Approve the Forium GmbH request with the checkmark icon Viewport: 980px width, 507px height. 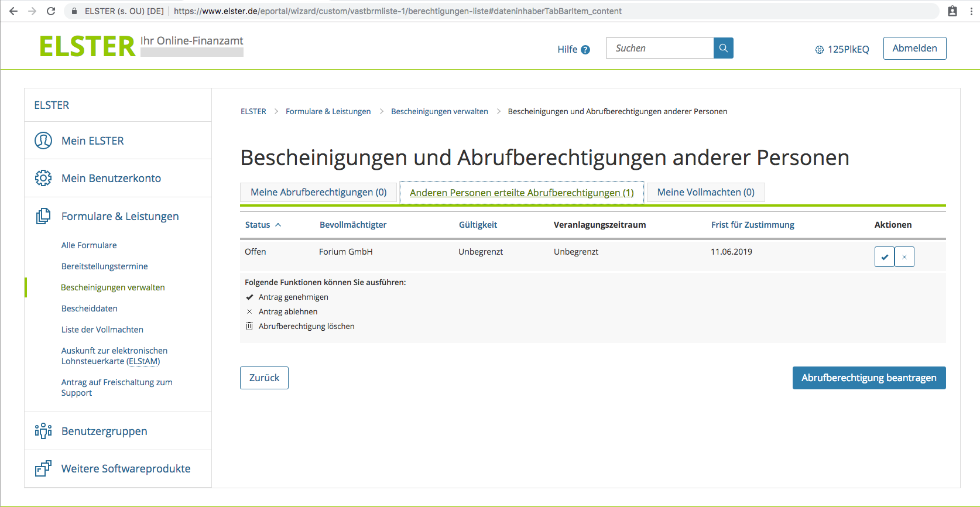click(x=884, y=256)
